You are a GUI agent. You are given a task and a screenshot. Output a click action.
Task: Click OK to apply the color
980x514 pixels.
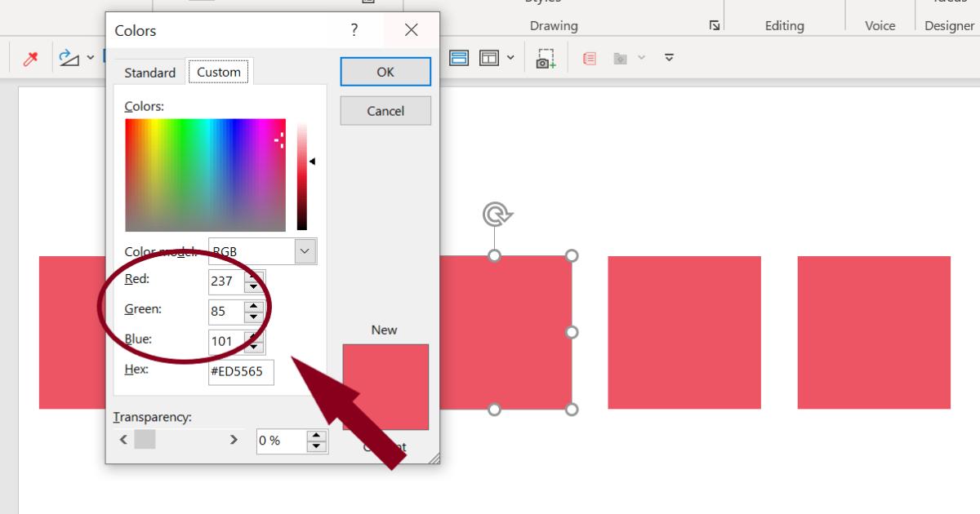click(385, 71)
